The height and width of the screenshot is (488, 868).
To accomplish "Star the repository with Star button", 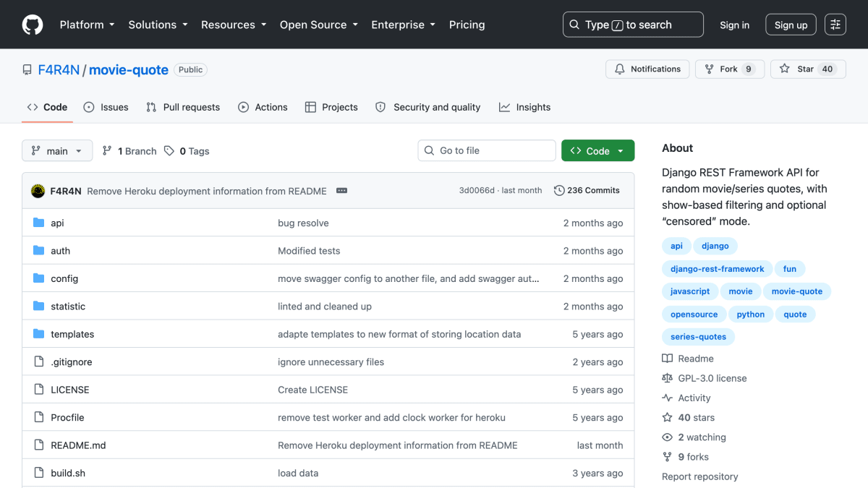I will 808,69.
